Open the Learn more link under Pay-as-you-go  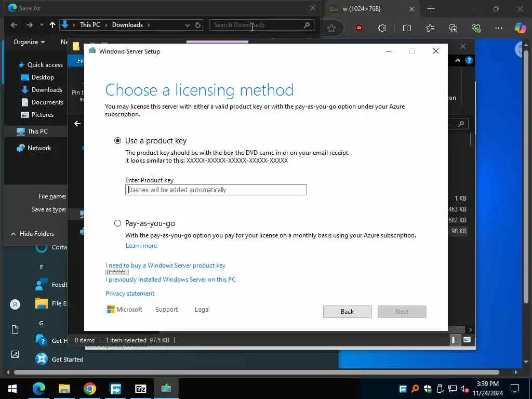(141, 246)
